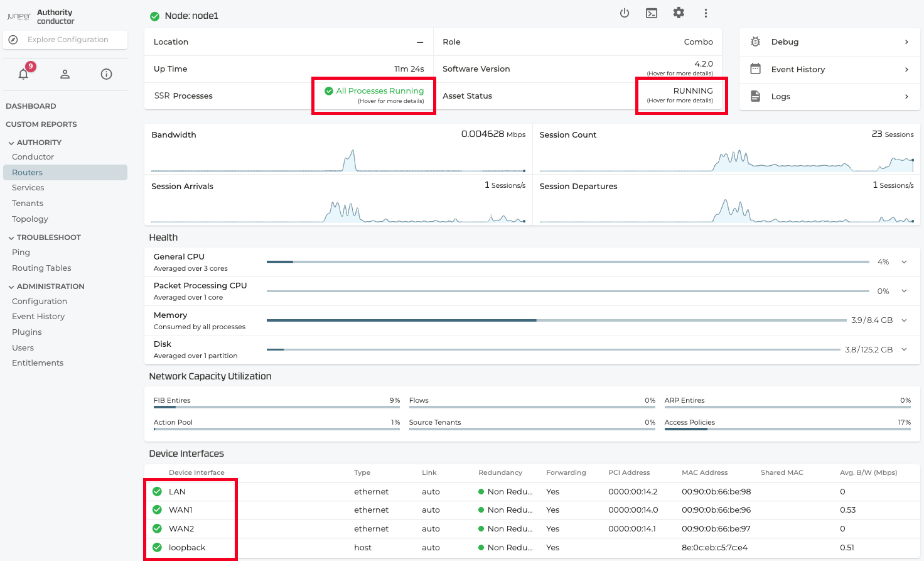The width and height of the screenshot is (924, 561).
Task: Expand the Memory usage row chevron
Action: click(904, 320)
